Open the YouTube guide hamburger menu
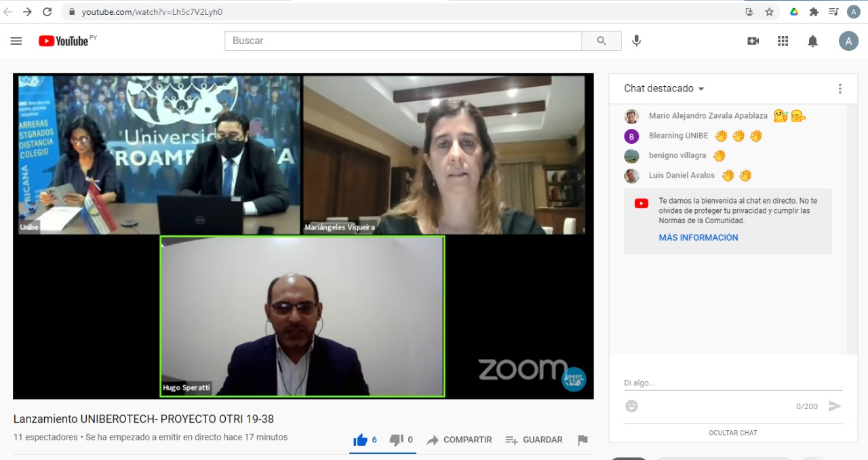Screen dimensions: 868x460 pyautogui.click(x=16, y=41)
